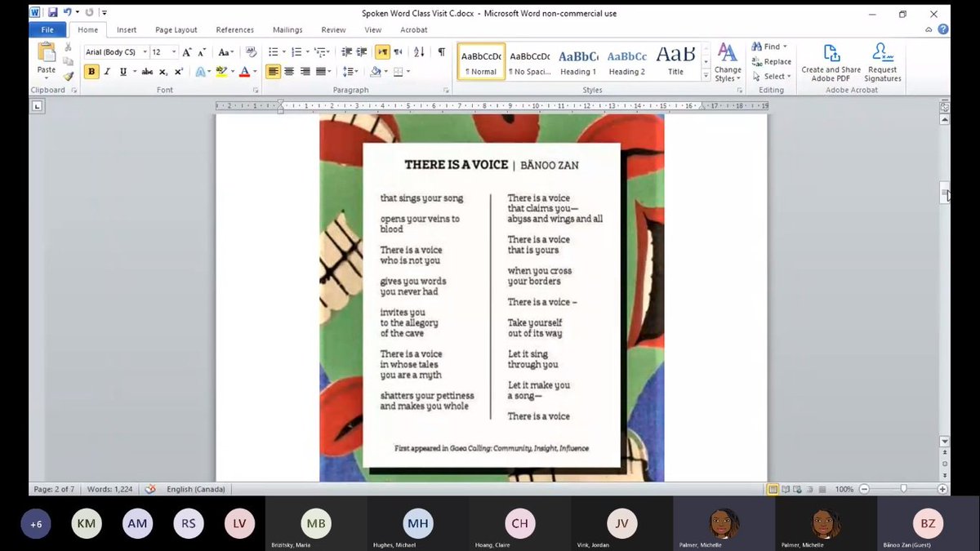
Task: Open the Change Styles dropdown
Action: point(727,63)
